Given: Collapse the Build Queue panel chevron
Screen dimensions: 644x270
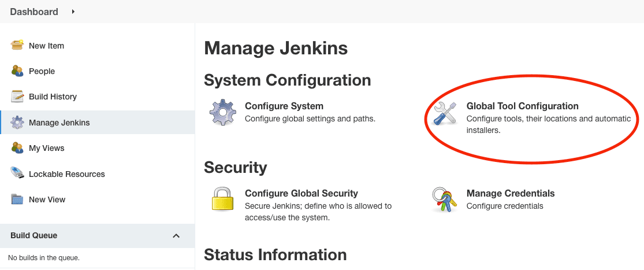Looking at the screenshot, I should (176, 235).
